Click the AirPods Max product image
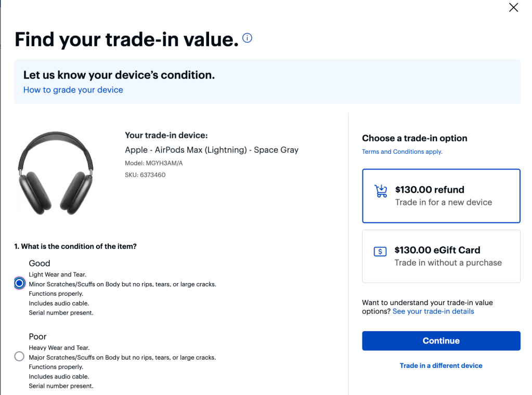The height and width of the screenshot is (395, 532). tap(55, 172)
